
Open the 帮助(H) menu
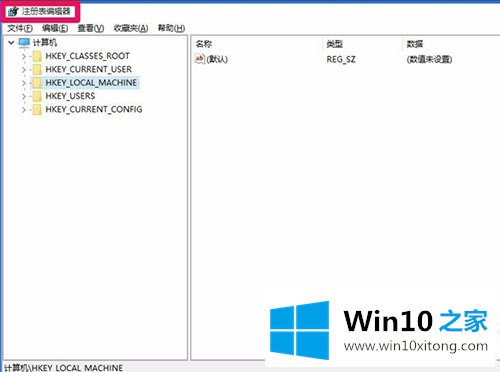pos(171,28)
